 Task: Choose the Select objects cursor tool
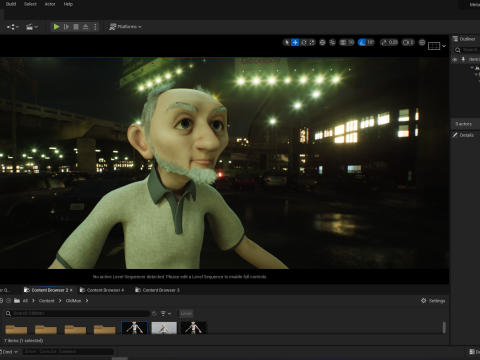point(287,42)
